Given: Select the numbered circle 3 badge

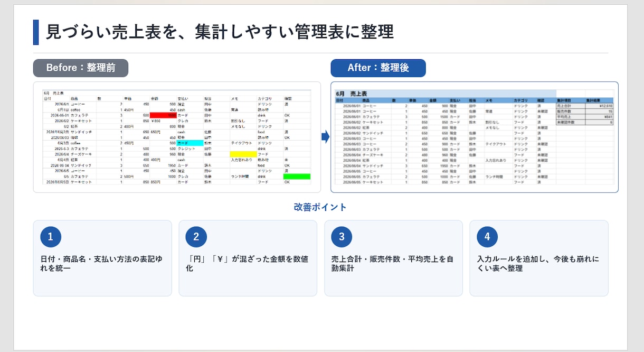Looking at the screenshot, I should (342, 237).
